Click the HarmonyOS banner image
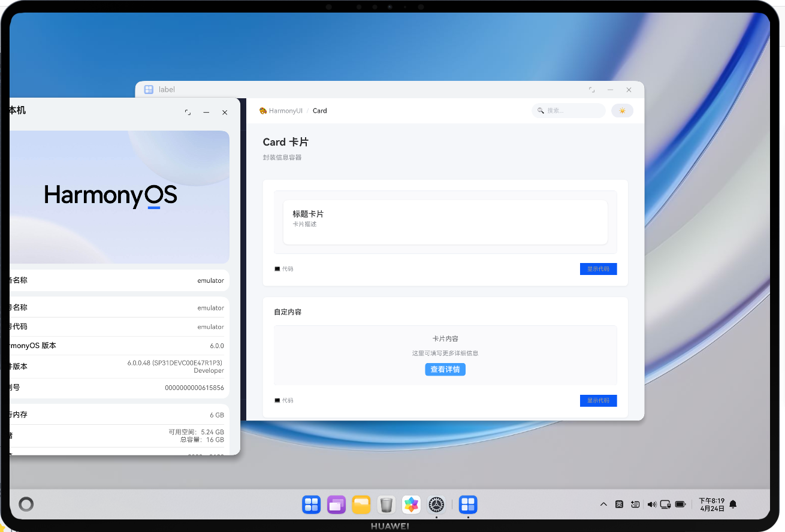The image size is (785, 532). tap(119, 197)
